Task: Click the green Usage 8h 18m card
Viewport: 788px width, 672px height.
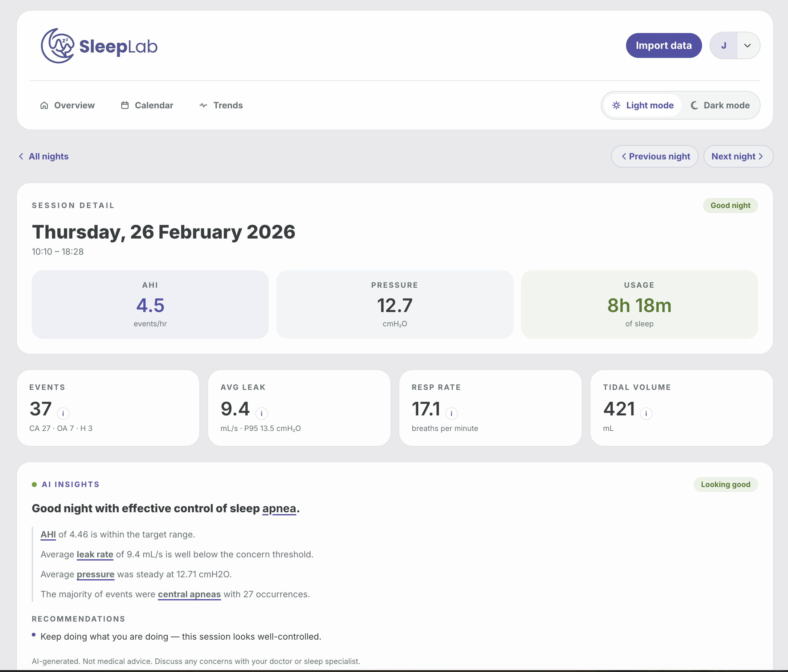Action: pos(639,304)
